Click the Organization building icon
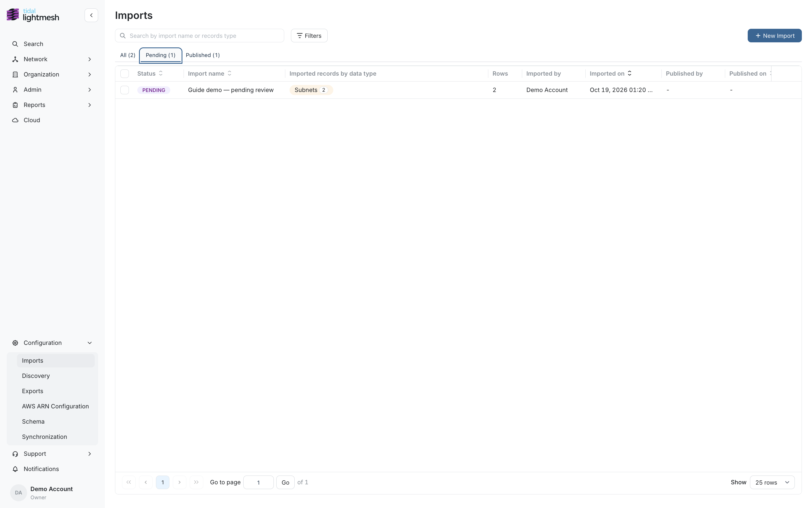This screenshot has height=508, width=812. click(x=15, y=74)
